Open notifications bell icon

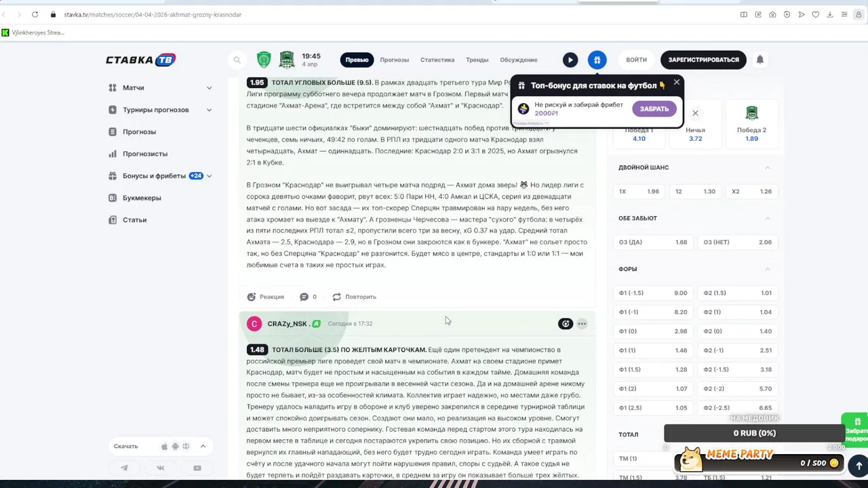[x=760, y=60]
